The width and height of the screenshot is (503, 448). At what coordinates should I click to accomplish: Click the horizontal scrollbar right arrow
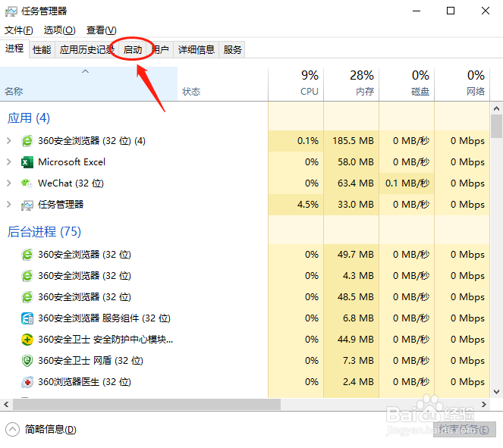(484, 405)
